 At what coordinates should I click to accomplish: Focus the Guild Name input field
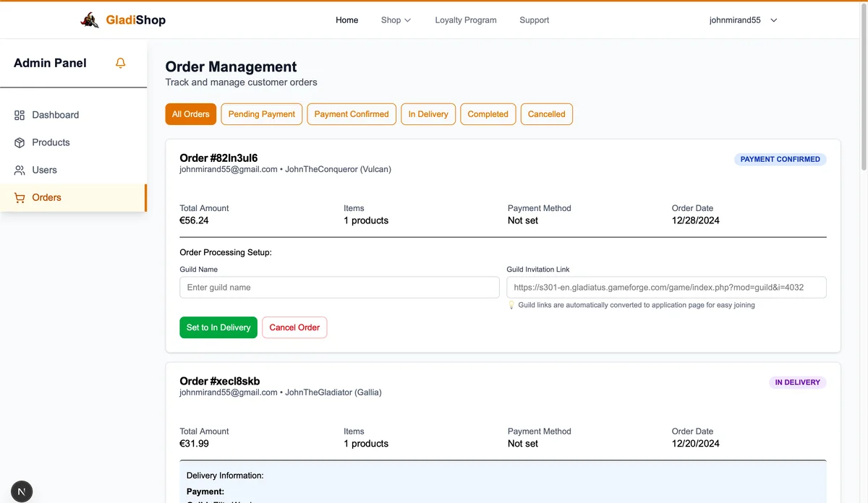tap(339, 287)
